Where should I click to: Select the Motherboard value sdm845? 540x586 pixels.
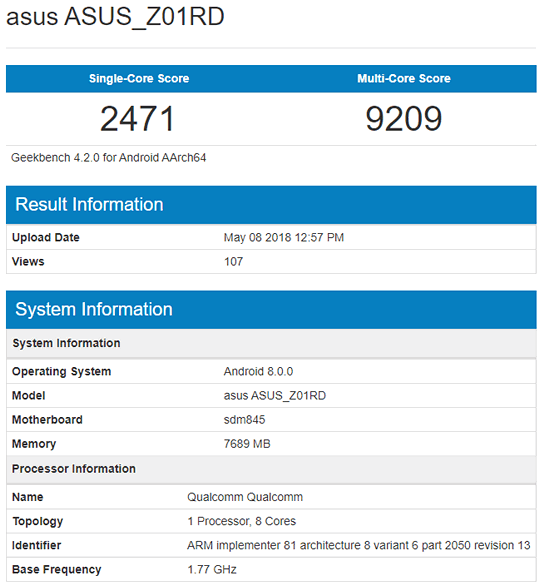tap(244, 420)
